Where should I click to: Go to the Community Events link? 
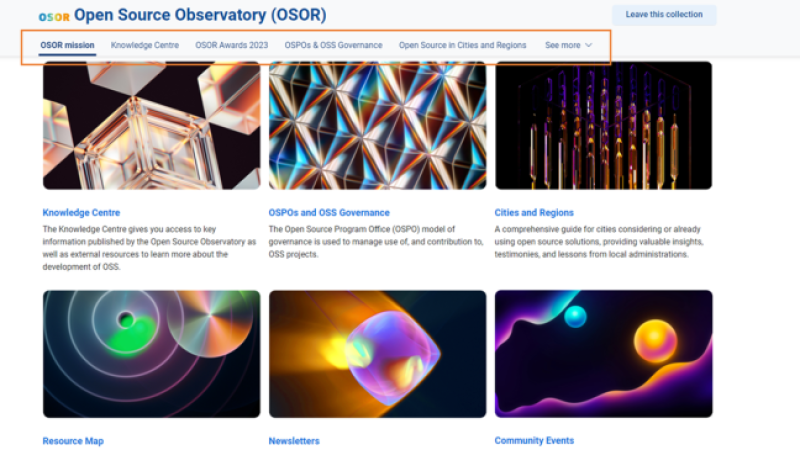tap(534, 441)
